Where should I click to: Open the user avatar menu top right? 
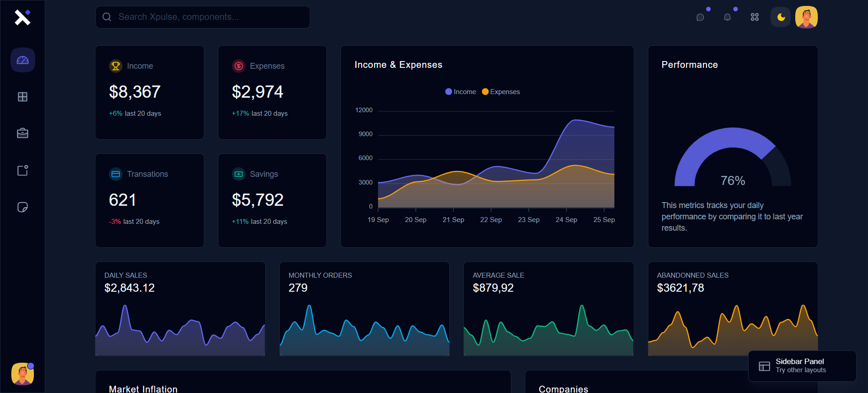click(x=806, y=17)
